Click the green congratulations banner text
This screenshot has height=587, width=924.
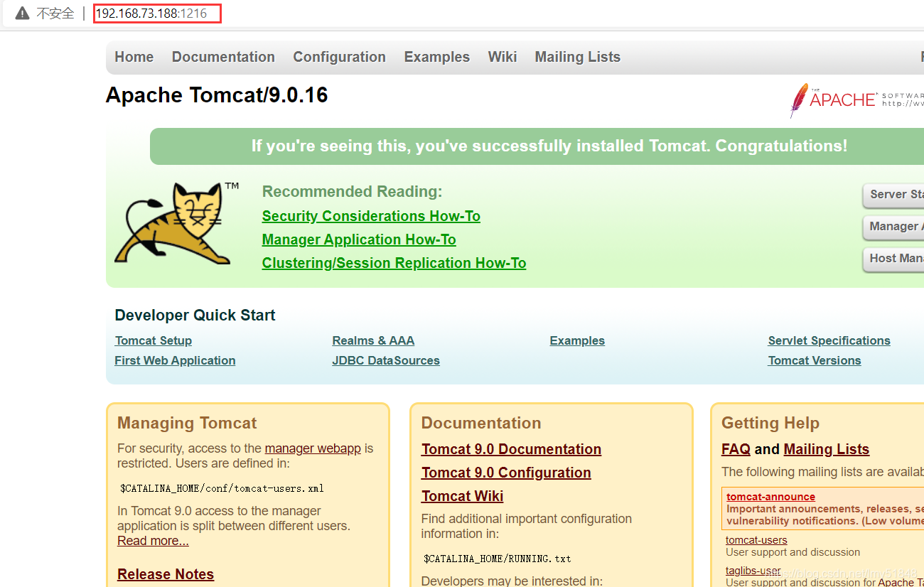click(x=549, y=146)
